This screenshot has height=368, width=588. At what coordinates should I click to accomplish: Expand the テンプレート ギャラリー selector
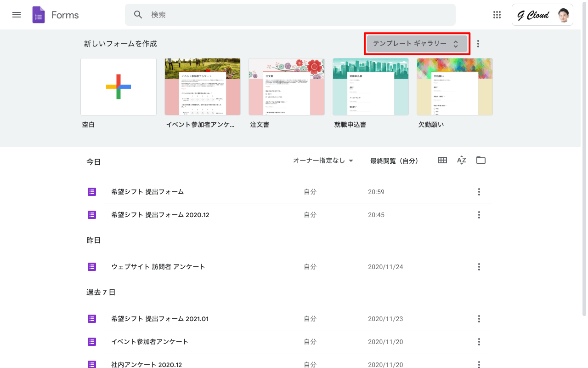417,43
